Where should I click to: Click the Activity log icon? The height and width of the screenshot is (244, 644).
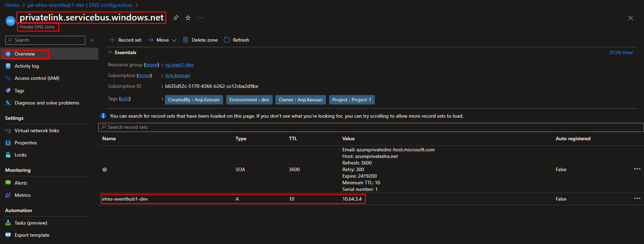pyautogui.click(x=8, y=66)
